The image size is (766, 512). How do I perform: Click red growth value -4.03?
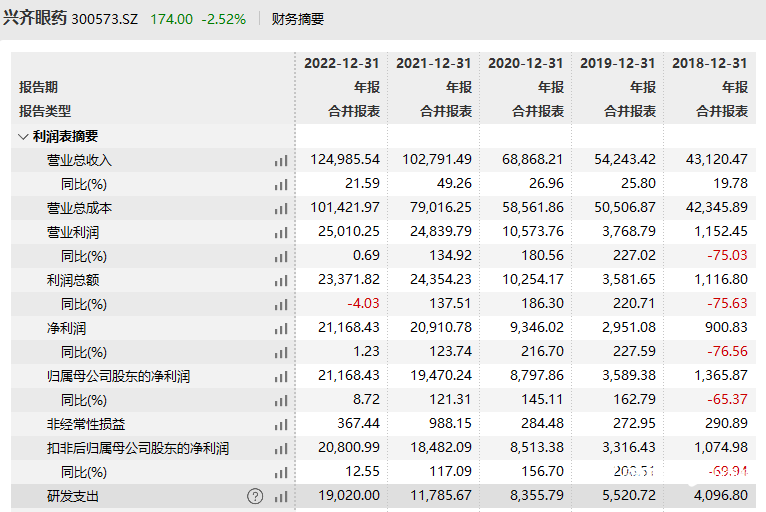(x=363, y=303)
